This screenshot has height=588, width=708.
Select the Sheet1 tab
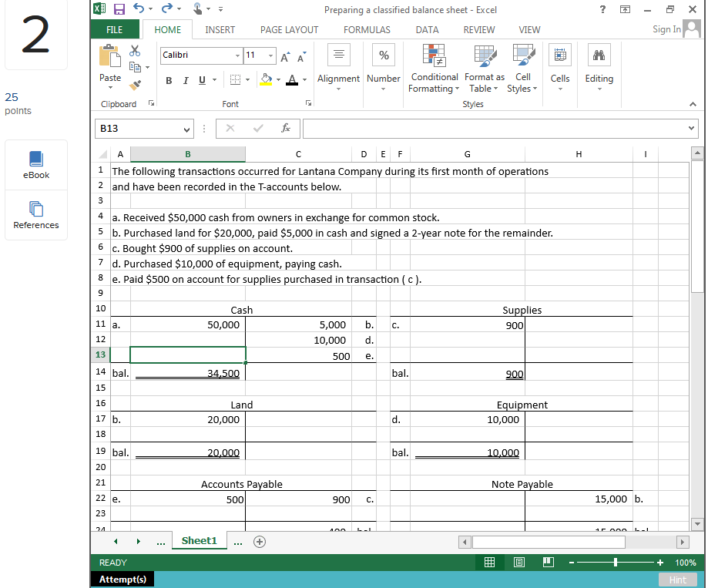tap(199, 541)
